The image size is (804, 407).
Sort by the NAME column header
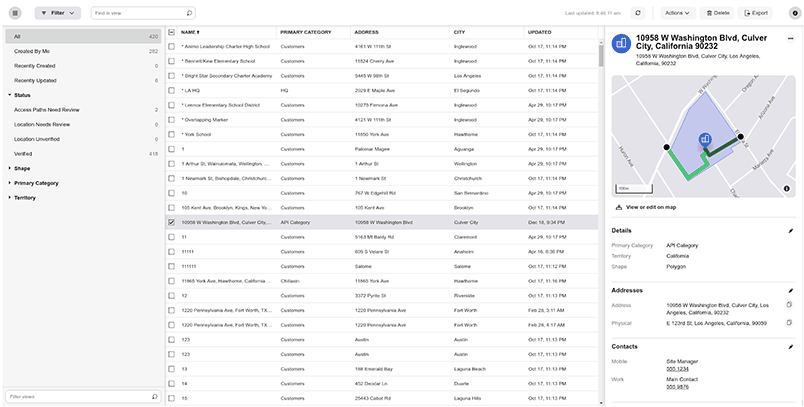click(190, 32)
